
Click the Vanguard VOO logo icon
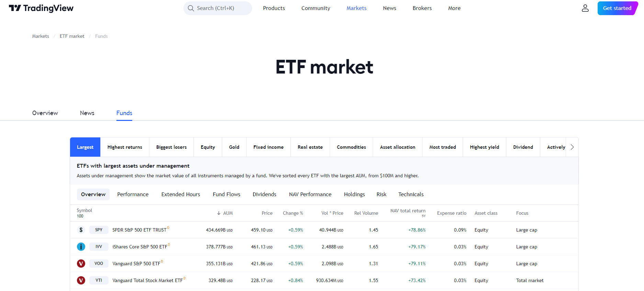coord(81,264)
